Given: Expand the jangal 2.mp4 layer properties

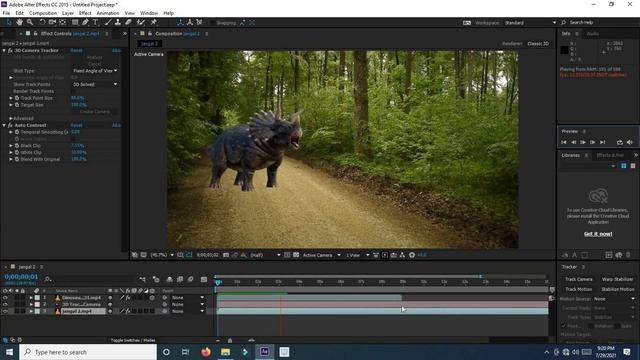Looking at the screenshot, I should pyautogui.click(x=31, y=311).
